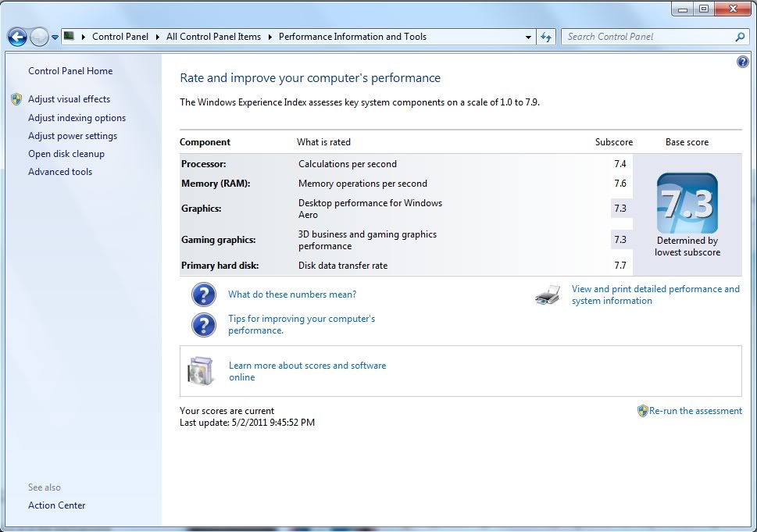This screenshot has height=532, width=757.
Task: Click the Processor subscore 7.4
Action: [x=620, y=164]
